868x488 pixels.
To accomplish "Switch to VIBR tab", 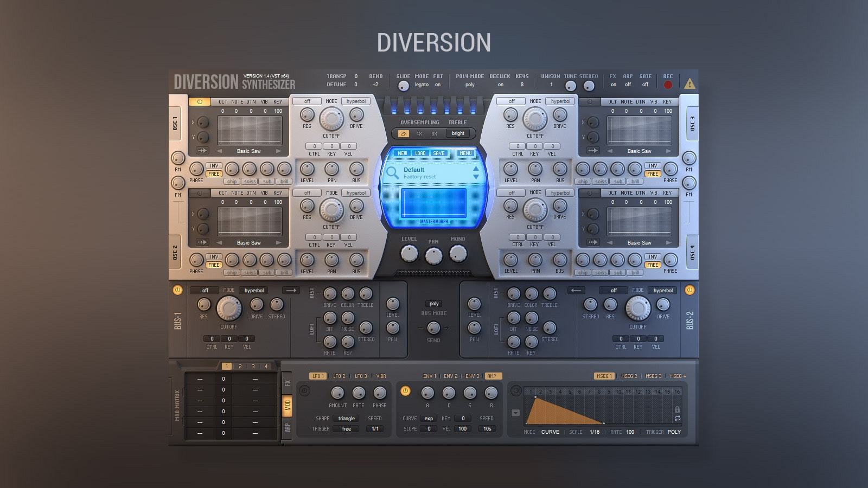I will [x=381, y=376].
